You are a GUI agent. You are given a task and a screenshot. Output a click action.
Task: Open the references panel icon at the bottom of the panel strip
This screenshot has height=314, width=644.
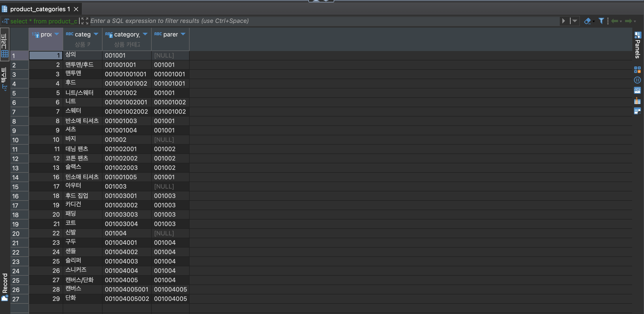(x=637, y=111)
